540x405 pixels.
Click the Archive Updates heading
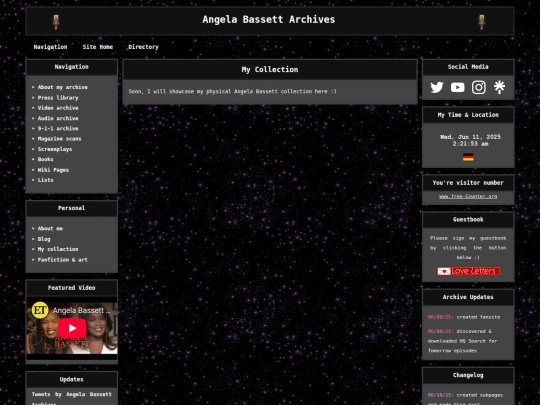click(x=468, y=297)
